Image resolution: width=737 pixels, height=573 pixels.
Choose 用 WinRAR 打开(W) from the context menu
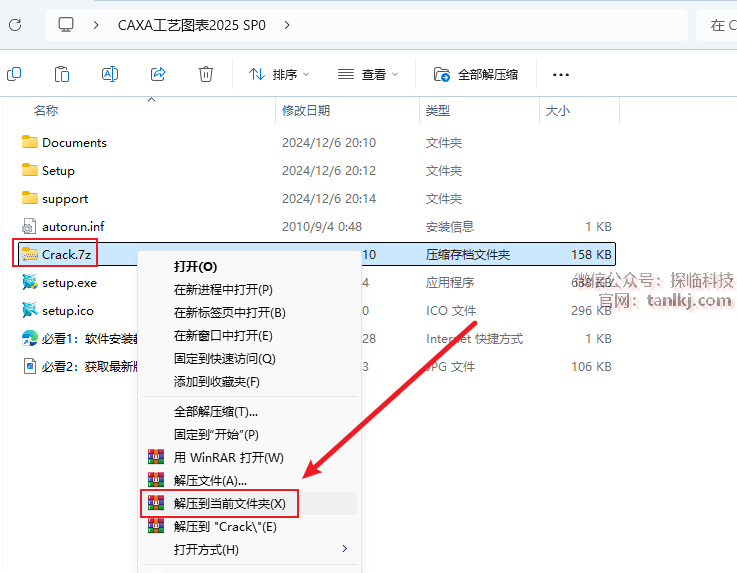pos(228,457)
